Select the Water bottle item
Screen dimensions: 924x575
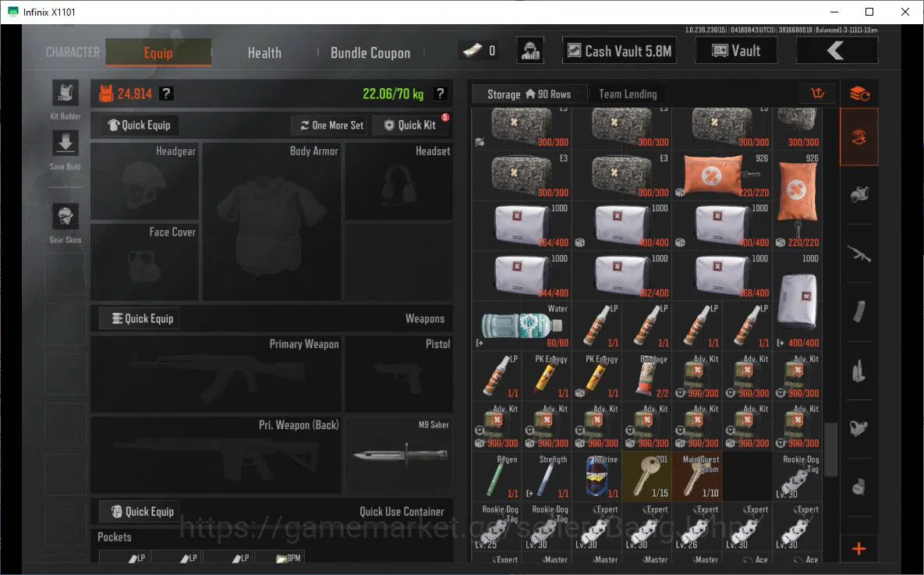tap(522, 325)
